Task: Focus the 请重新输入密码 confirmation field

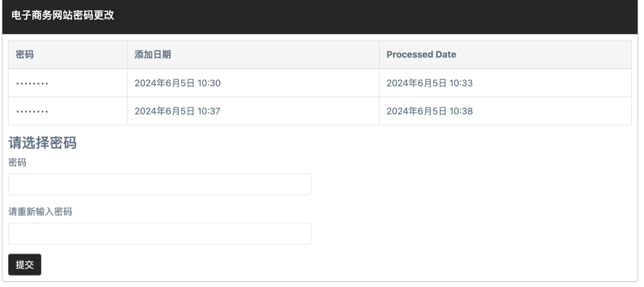Action: (159, 234)
